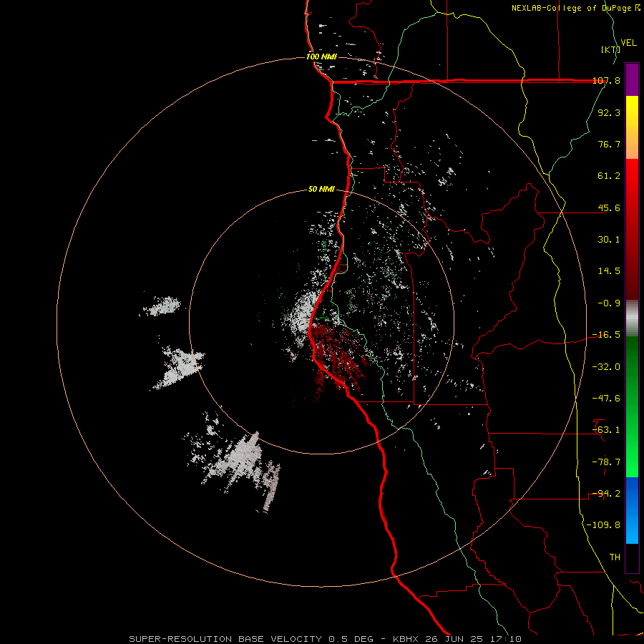This screenshot has width=644, height=644.
Task: Click the -78.7 velocity scale value
Action: coord(607,462)
